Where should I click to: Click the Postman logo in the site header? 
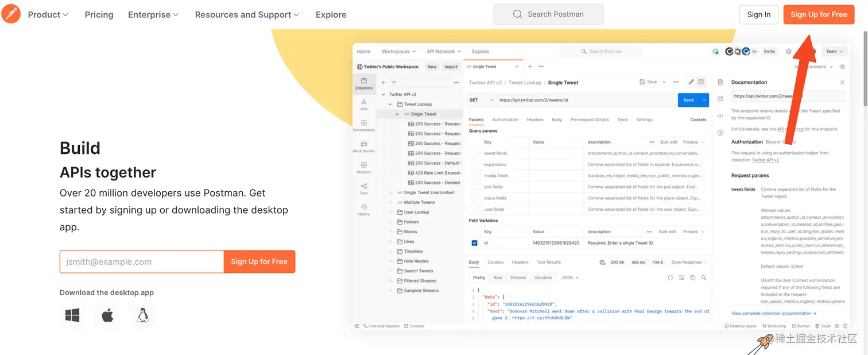[11, 14]
